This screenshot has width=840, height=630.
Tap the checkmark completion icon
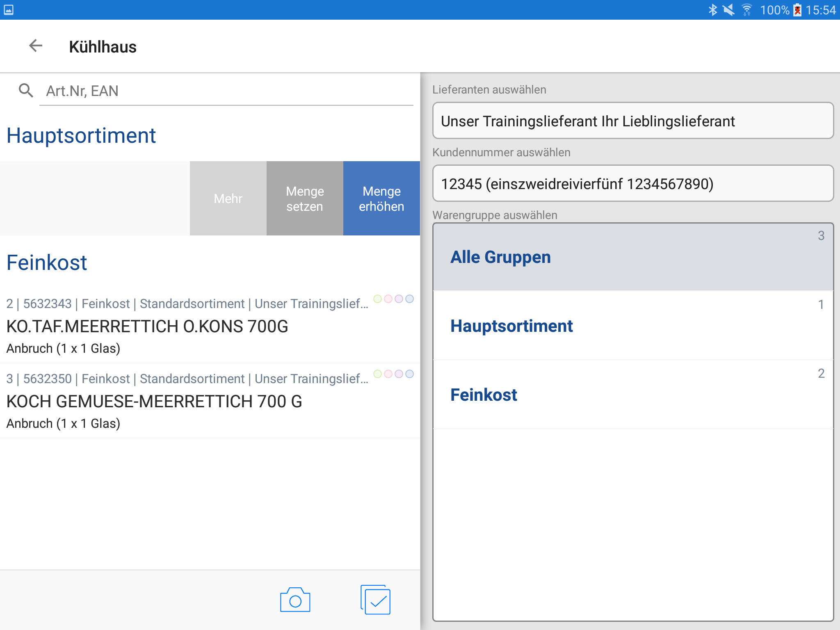tap(375, 600)
